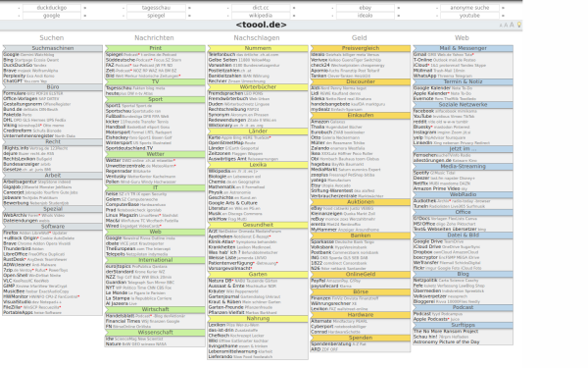Open the WhatsApp link under Mail & Messenger
This screenshot has width=588, height=368.
[x=425, y=76]
